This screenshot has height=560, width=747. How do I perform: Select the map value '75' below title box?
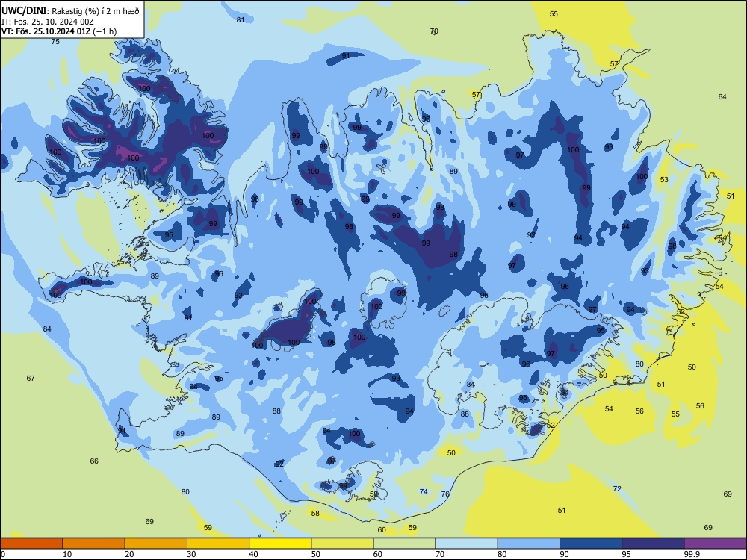[x=55, y=41]
